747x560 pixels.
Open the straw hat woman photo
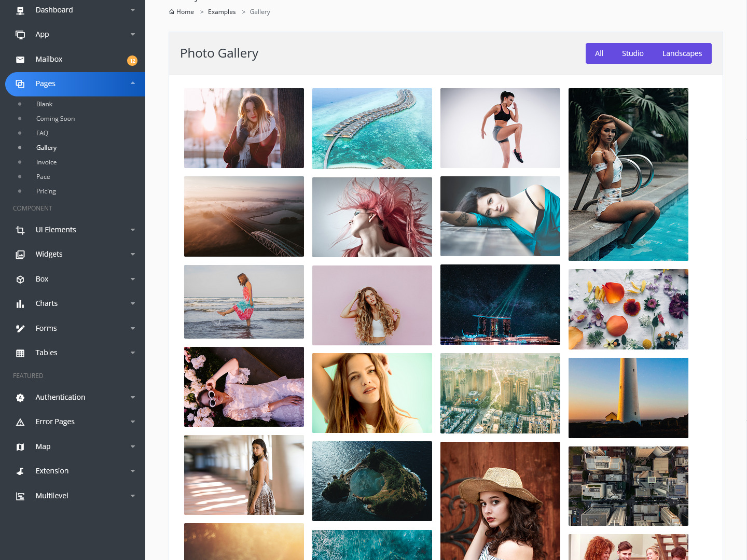[x=500, y=501]
